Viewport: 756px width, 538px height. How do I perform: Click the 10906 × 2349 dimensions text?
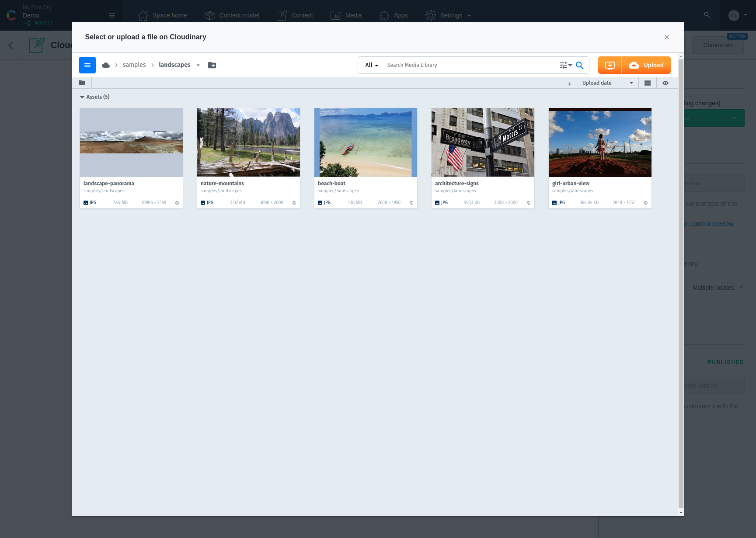(153, 203)
